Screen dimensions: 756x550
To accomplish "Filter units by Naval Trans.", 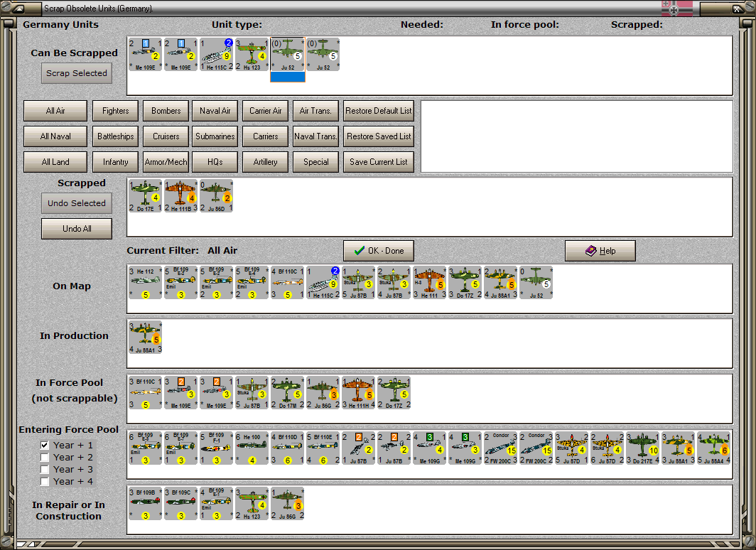I will click(315, 136).
